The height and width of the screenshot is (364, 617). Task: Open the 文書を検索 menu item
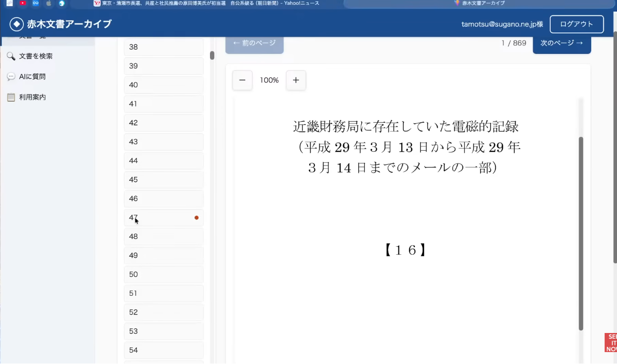point(36,56)
